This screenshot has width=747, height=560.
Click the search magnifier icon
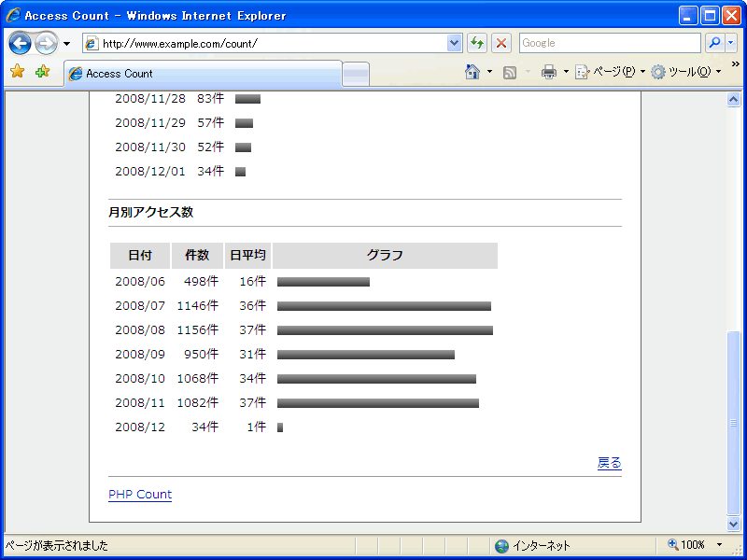click(x=714, y=43)
